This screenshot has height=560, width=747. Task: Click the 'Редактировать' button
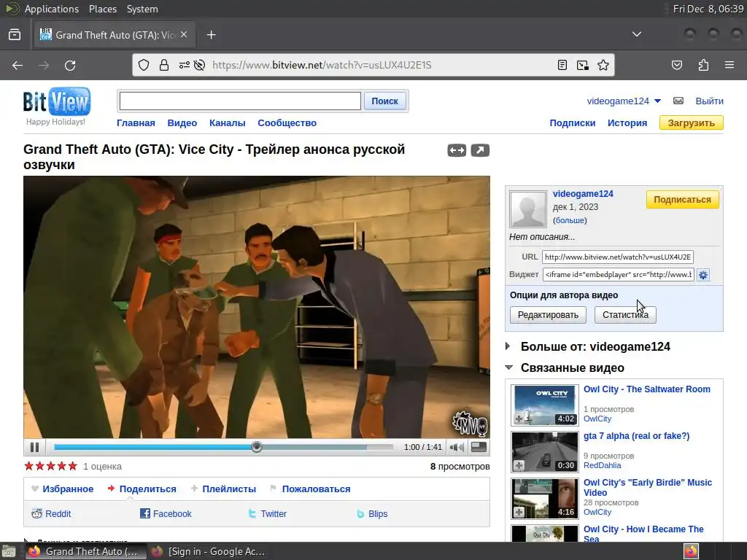click(x=548, y=315)
